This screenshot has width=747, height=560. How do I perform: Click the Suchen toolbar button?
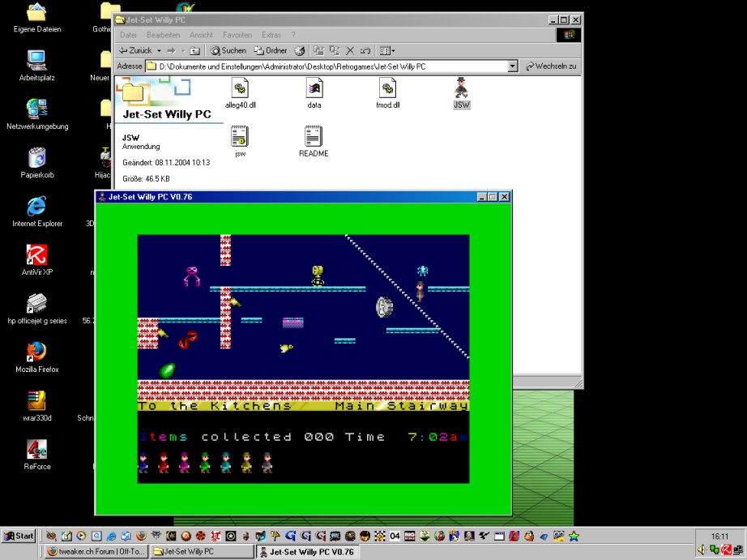[228, 50]
